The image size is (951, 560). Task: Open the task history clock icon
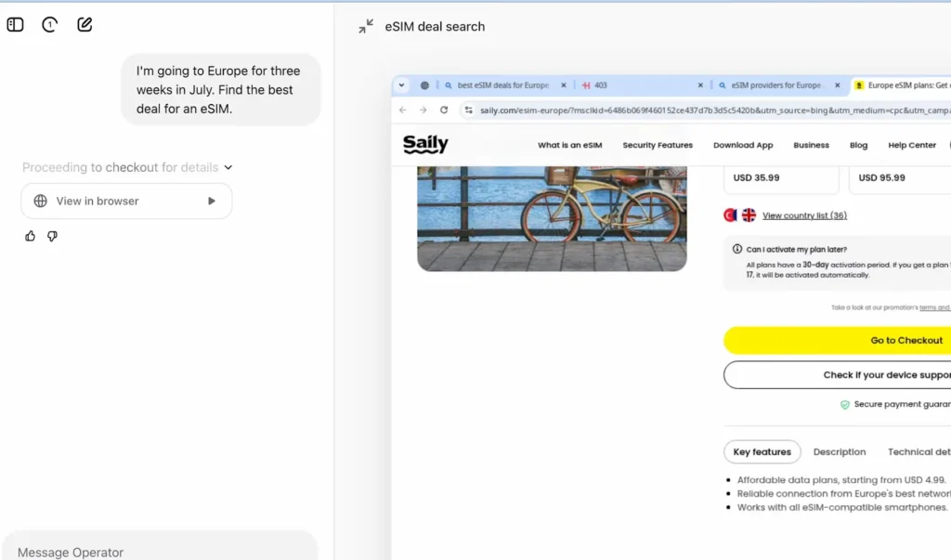50,25
